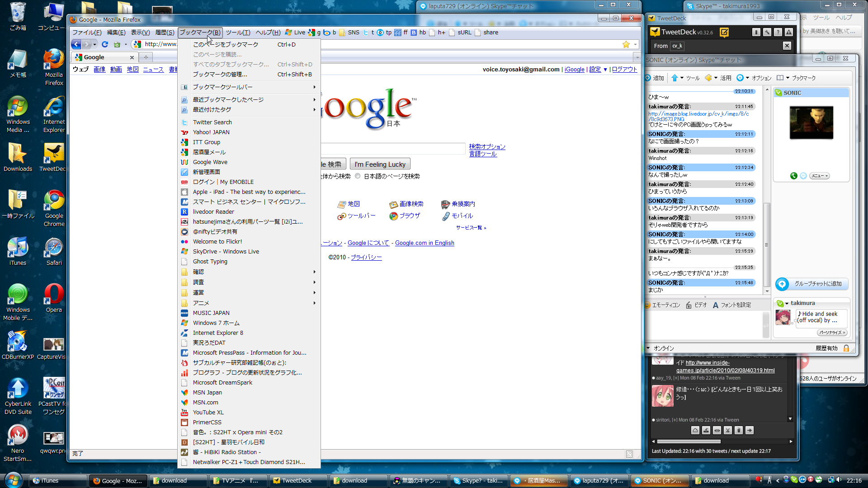Open Google.com in English link
Viewport: 868px width, 488px height.
(425, 243)
